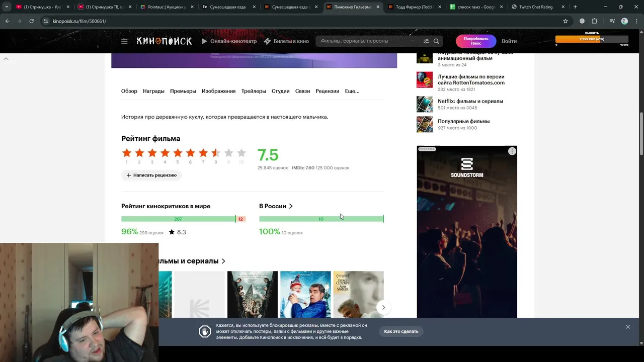Close the ad blocker notice
Viewport: 644px width, 362px height.
click(627, 327)
